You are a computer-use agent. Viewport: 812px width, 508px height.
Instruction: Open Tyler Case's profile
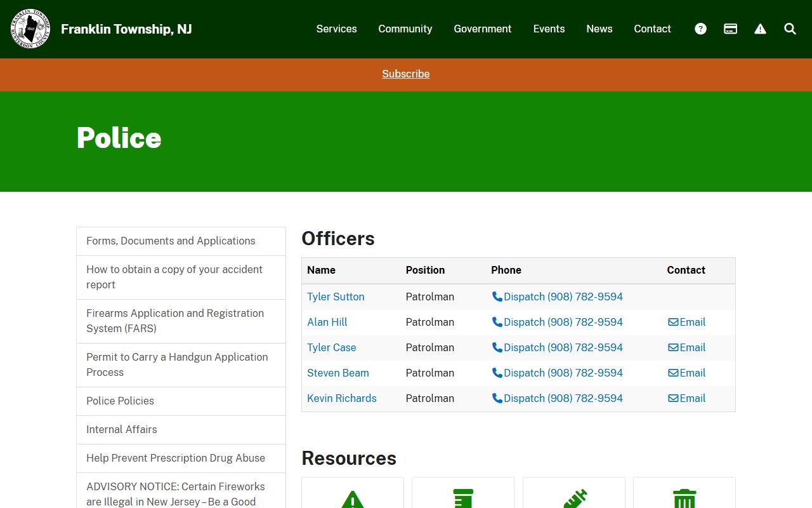point(332,348)
